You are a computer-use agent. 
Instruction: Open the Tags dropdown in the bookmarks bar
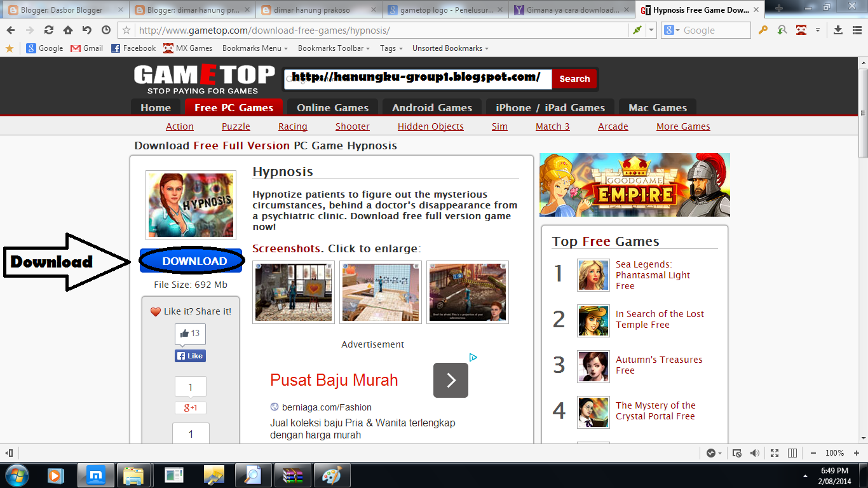point(389,48)
